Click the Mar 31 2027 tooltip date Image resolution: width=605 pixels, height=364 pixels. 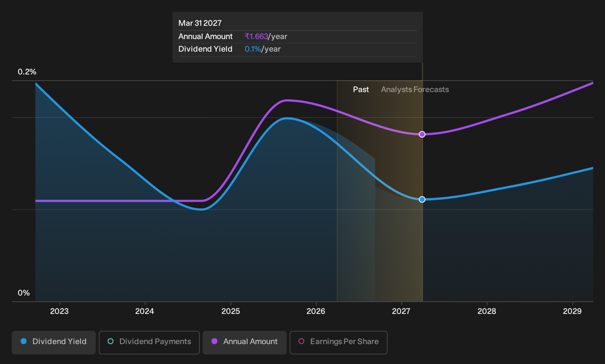coord(200,23)
